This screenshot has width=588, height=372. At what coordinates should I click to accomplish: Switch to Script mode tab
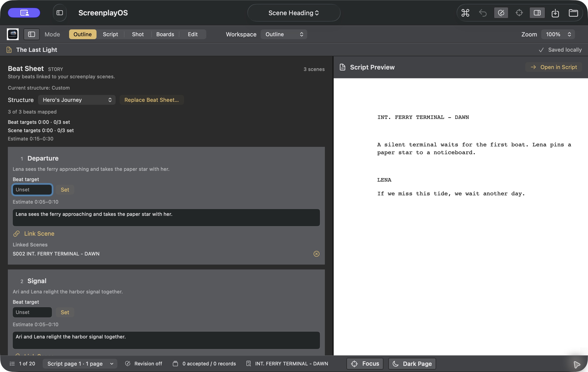pyautogui.click(x=110, y=34)
